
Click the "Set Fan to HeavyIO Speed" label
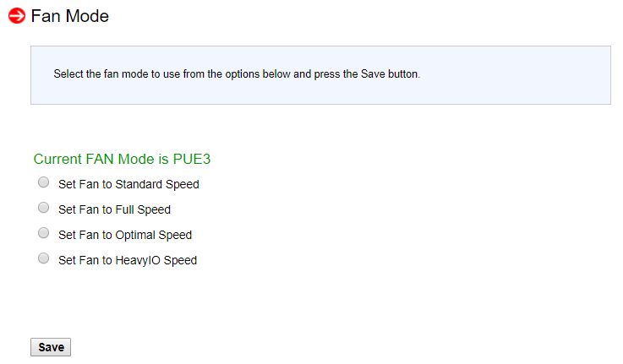click(x=128, y=261)
